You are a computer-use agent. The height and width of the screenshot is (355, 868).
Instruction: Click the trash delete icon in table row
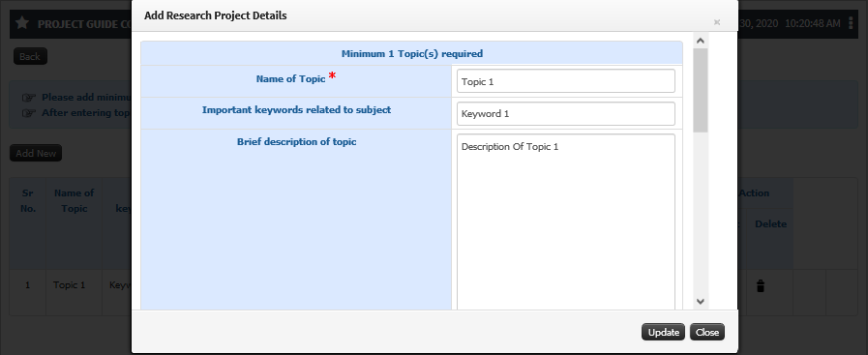click(x=761, y=286)
